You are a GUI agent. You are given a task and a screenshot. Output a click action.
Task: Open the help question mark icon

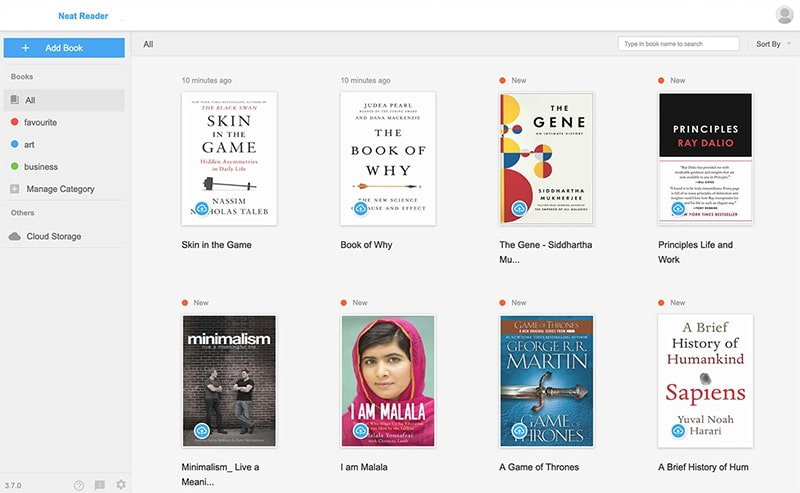click(79, 485)
